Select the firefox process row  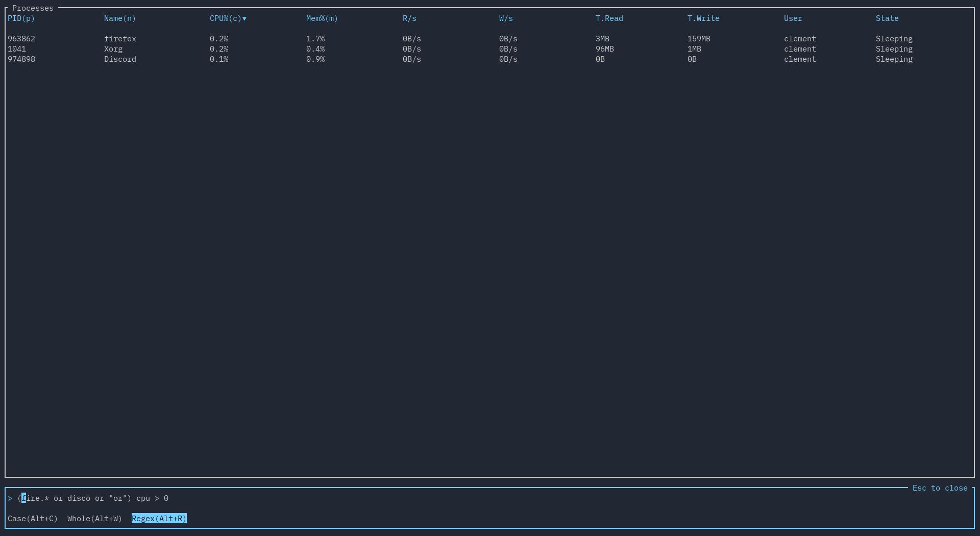pos(120,38)
